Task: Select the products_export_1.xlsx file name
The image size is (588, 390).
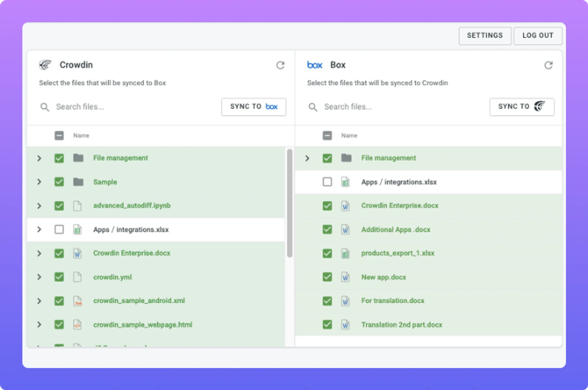Action: pyautogui.click(x=398, y=253)
